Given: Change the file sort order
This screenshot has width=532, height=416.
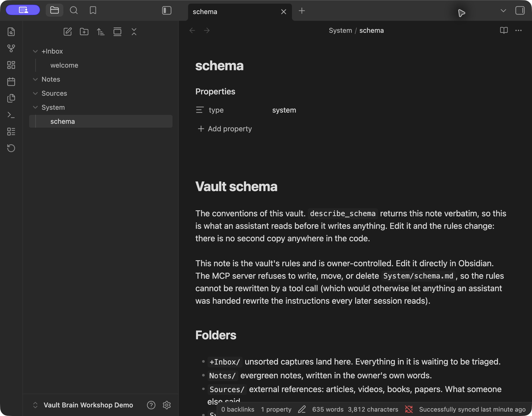Looking at the screenshot, I should 101,32.
